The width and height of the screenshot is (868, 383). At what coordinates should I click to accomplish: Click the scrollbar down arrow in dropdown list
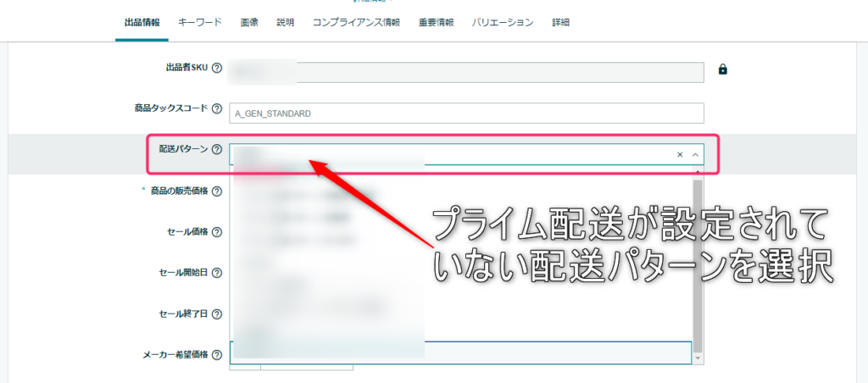[x=698, y=358]
